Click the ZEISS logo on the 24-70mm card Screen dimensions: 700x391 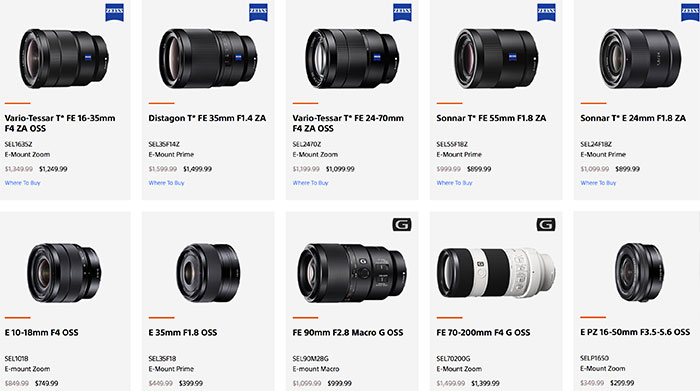(402, 12)
